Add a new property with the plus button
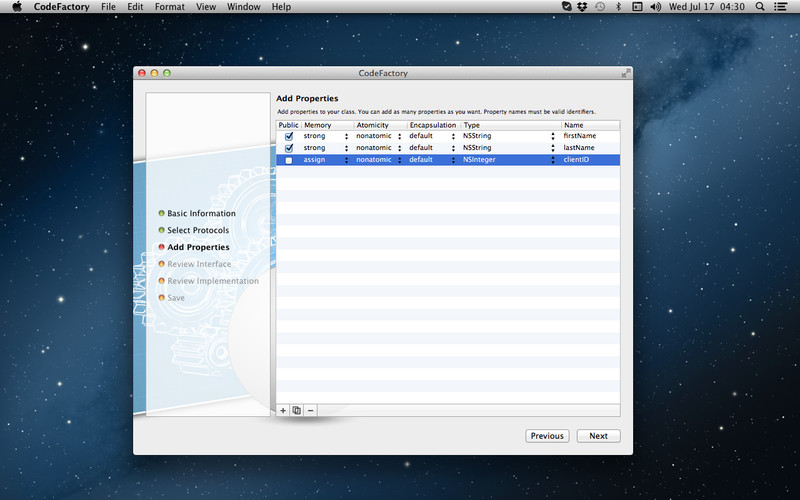 pos(283,410)
